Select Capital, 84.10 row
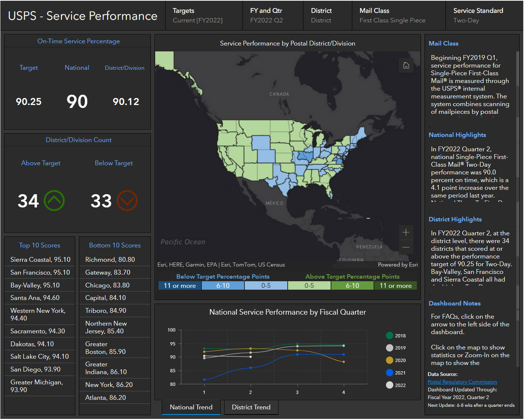This screenshot has height=420, width=524. click(x=115, y=298)
